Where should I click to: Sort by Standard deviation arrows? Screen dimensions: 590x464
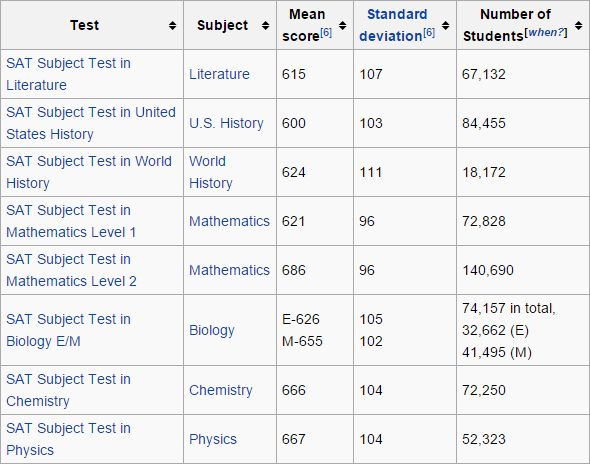(x=446, y=26)
